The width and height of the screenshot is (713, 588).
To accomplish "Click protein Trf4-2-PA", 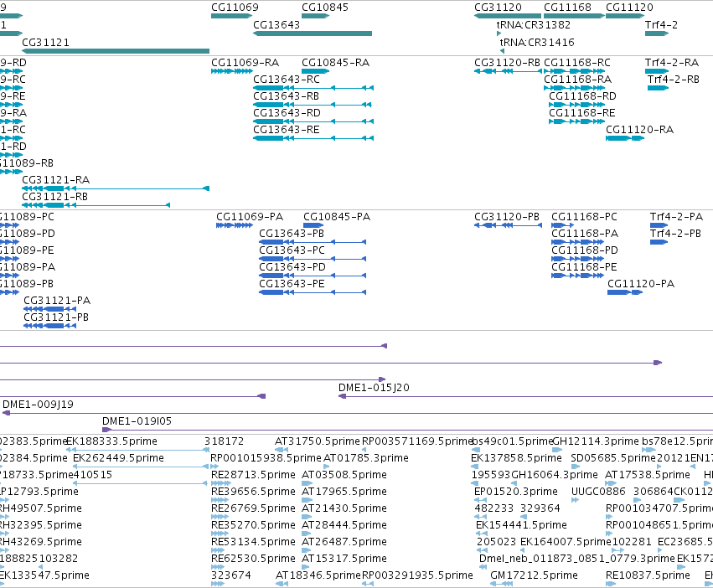I will (x=677, y=217).
